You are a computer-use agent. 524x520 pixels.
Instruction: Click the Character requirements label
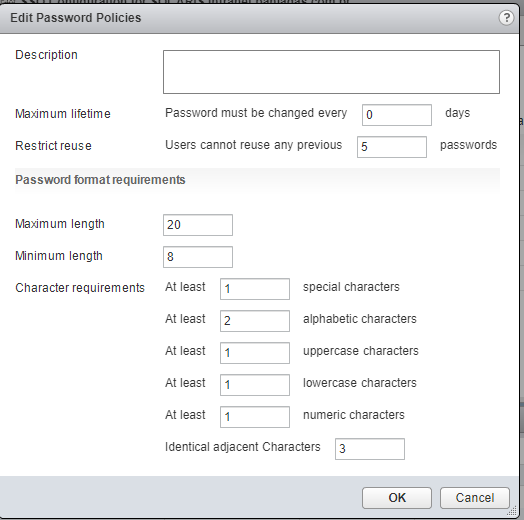[x=80, y=288]
